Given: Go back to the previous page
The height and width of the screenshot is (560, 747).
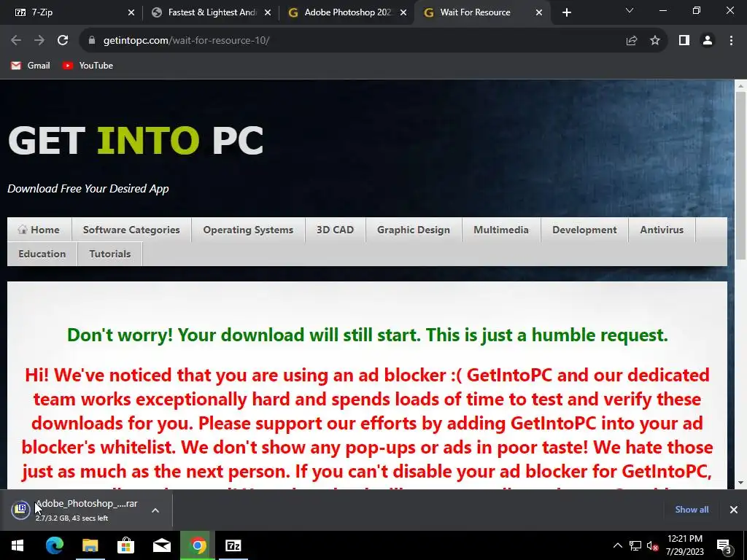Looking at the screenshot, I should 16,41.
